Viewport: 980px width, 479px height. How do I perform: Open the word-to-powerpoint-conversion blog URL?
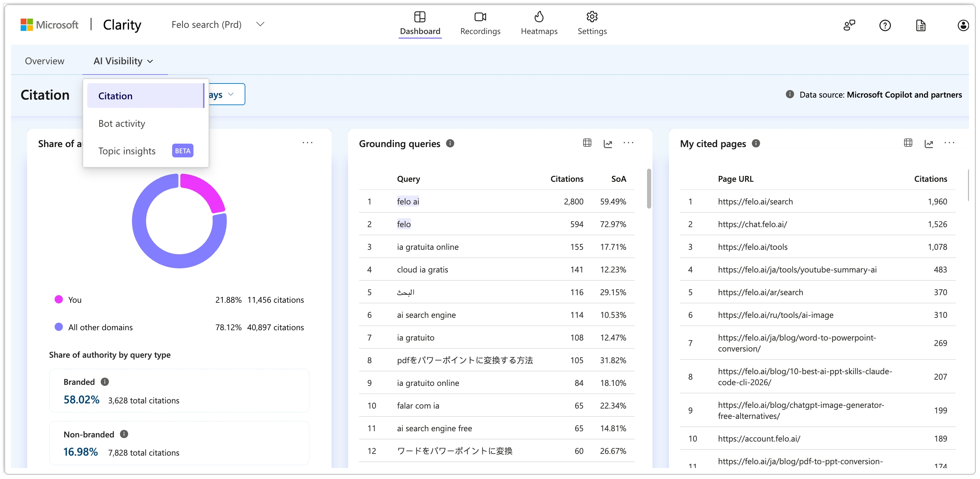pos(797,343)
